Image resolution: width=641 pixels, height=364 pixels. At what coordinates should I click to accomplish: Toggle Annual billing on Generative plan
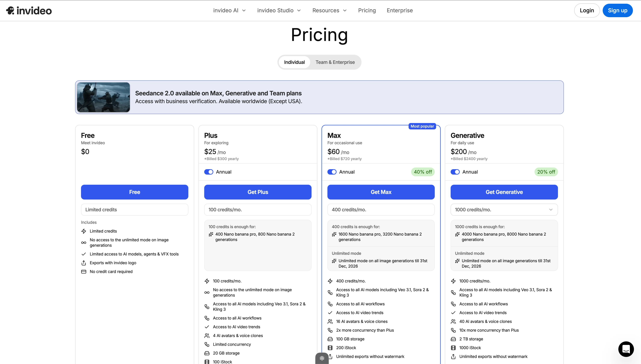click(455, 172)
